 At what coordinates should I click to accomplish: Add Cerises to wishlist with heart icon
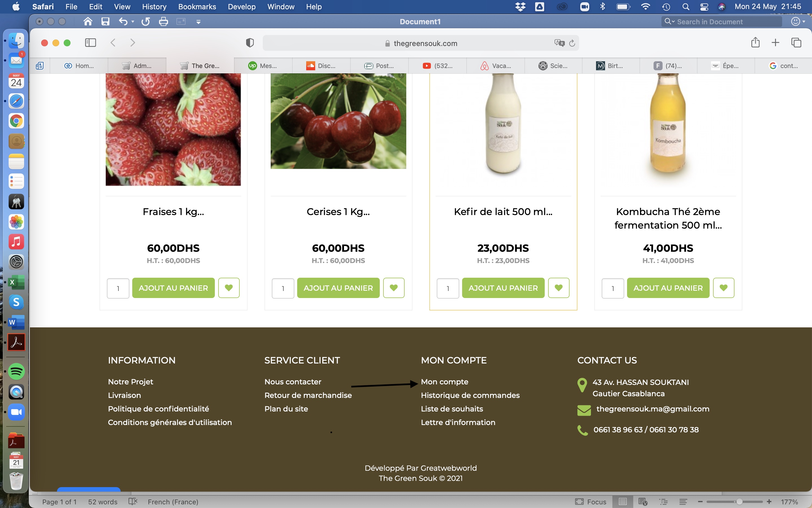click(x=394, y=288)
